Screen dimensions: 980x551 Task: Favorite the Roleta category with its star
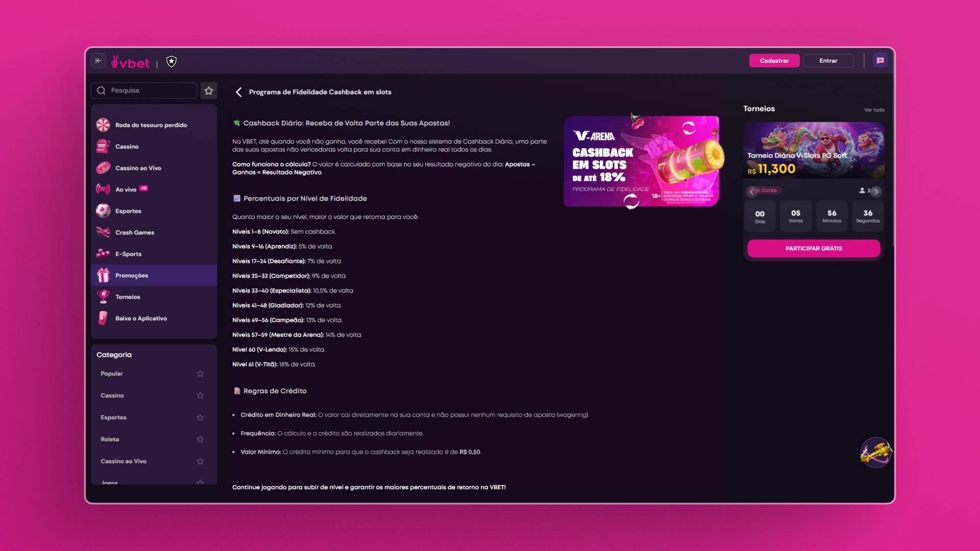200,439
